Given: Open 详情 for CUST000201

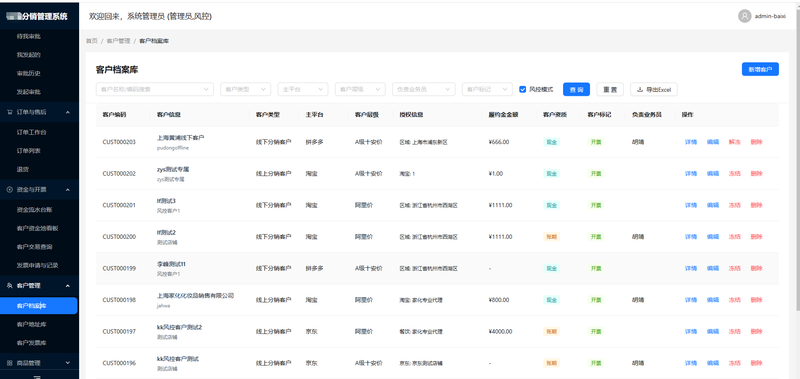Looking at the screenshot, I should click(691, 205).
